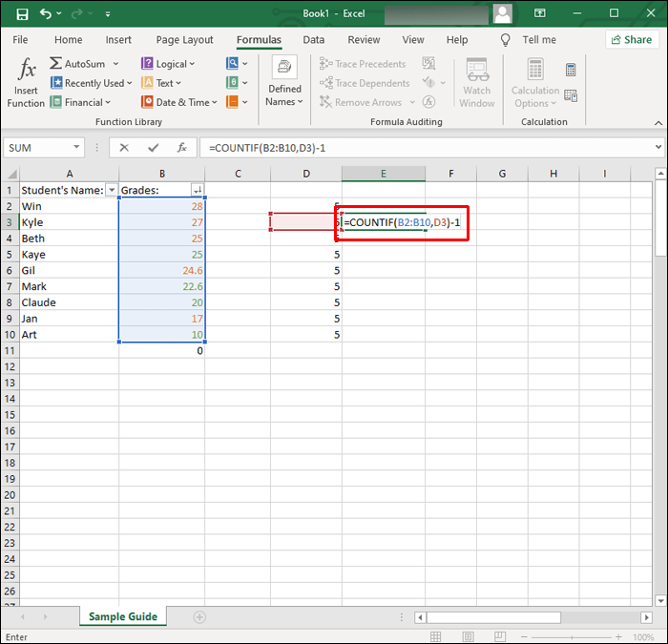The height and width of the screenshot is (644, 668).
Task: Open More Functions icon
Action: tap(237, 102)
